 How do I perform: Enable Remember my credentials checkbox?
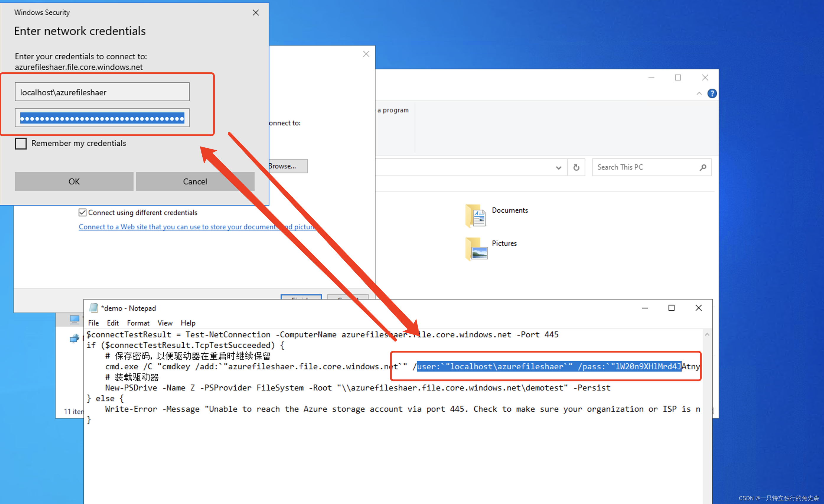(21, 144)
